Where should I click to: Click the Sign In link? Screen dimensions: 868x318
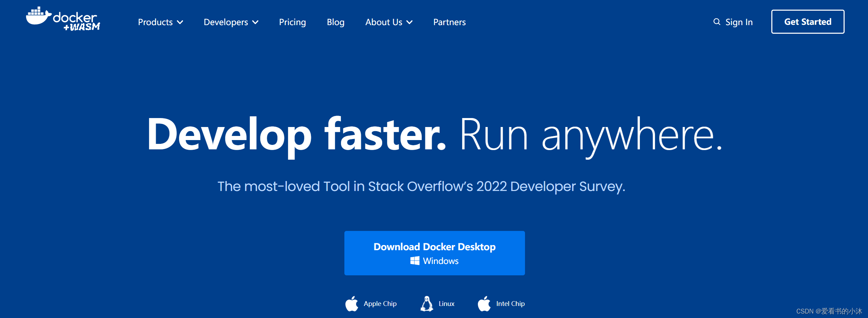[x=739, y=22]
